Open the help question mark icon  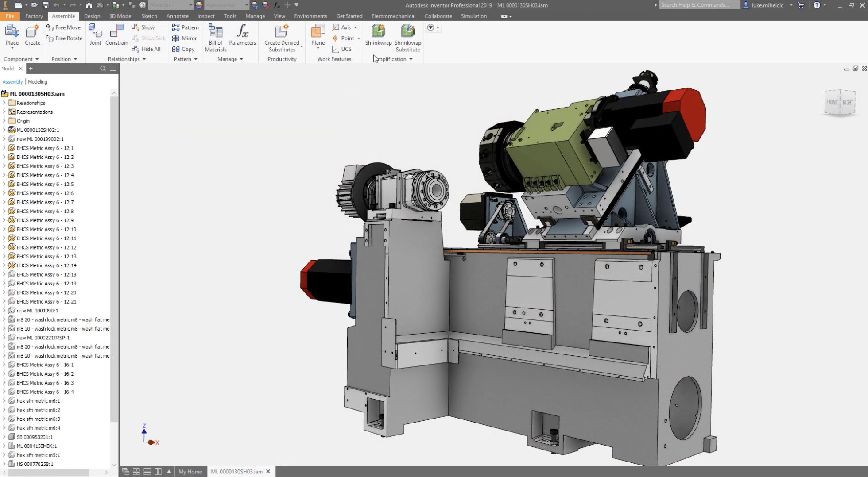click(817, 5)
